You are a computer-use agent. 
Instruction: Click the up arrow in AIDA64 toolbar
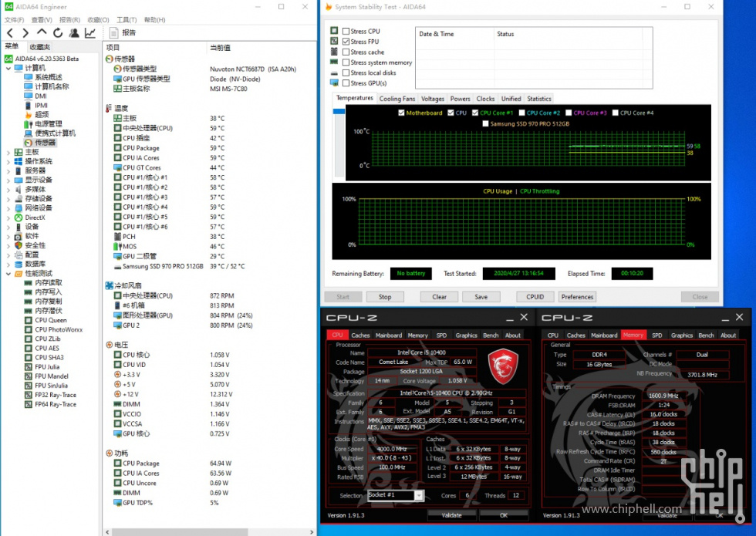(42, 32)
